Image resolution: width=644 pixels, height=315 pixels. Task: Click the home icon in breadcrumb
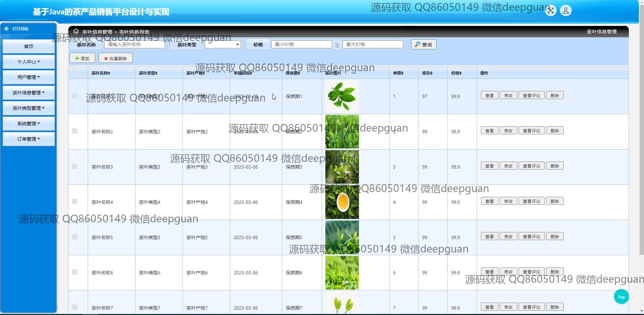coord(76,32)
